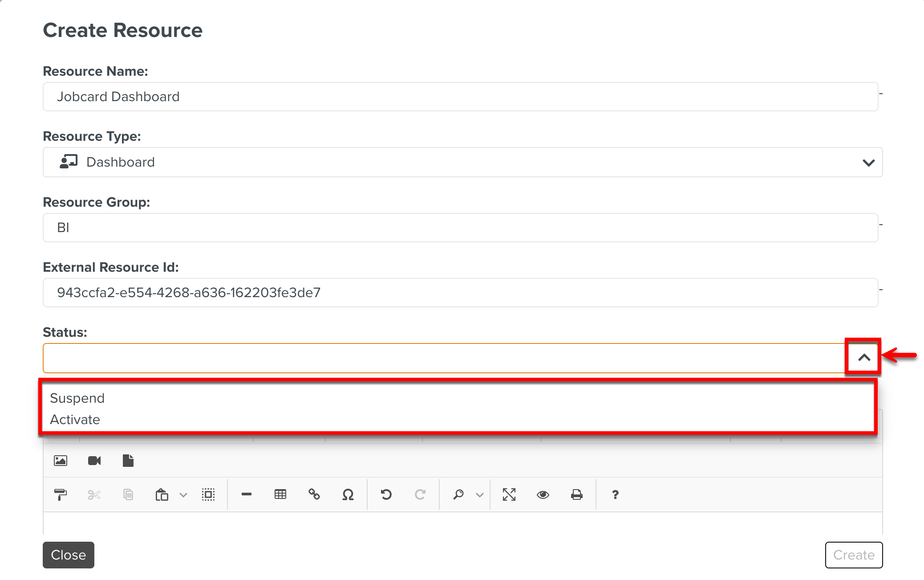Click the insert video icon

tap(94, 460)
